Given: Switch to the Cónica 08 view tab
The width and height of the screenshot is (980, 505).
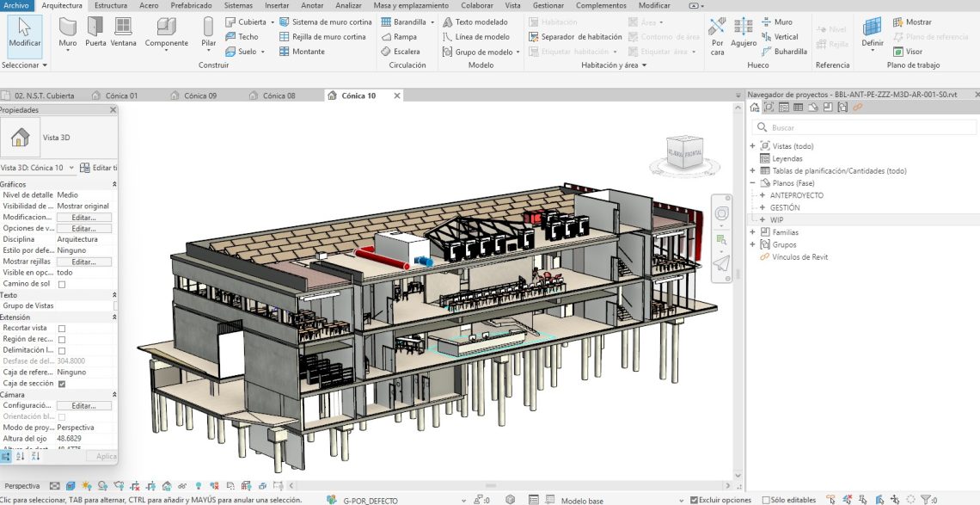Looking at the screenshot, I should pyautogui.click(x=279, y=95).
